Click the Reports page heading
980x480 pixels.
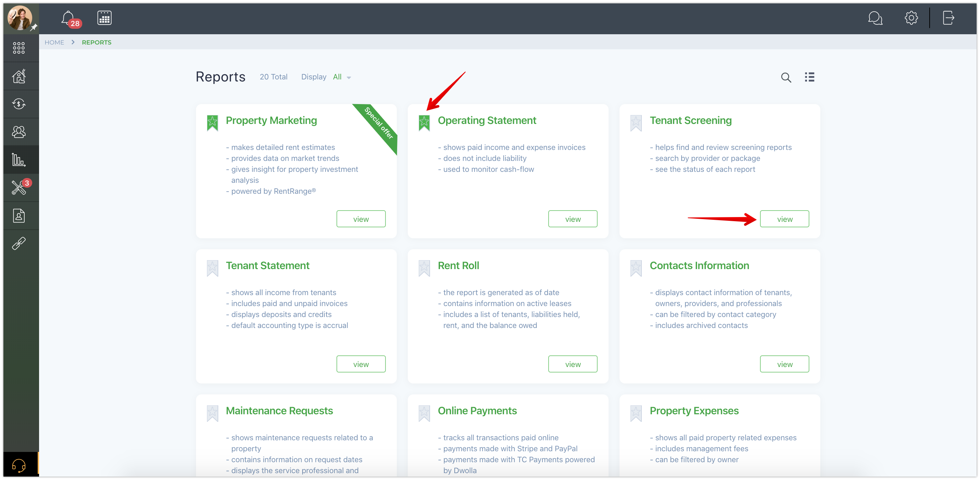pos(220,77)
